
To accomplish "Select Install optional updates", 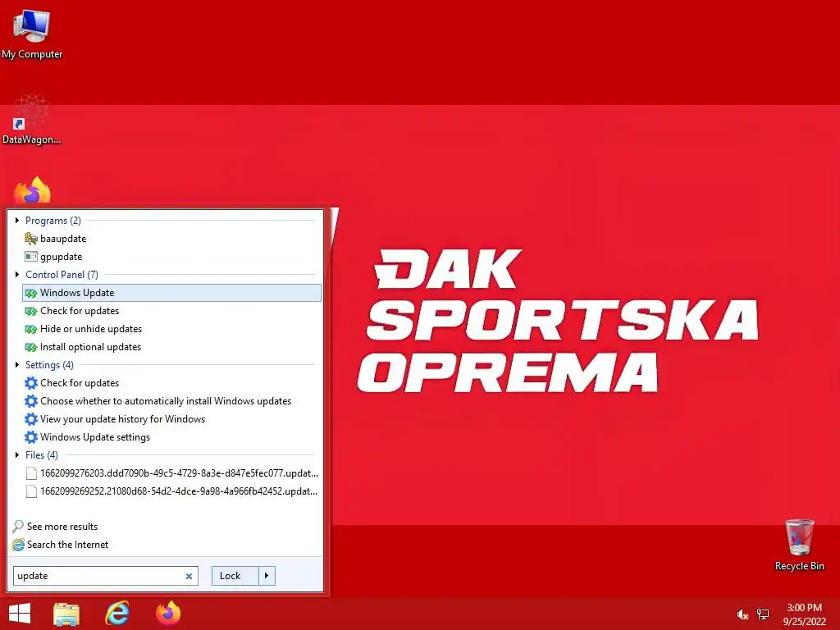I will (x=171, y=347).
